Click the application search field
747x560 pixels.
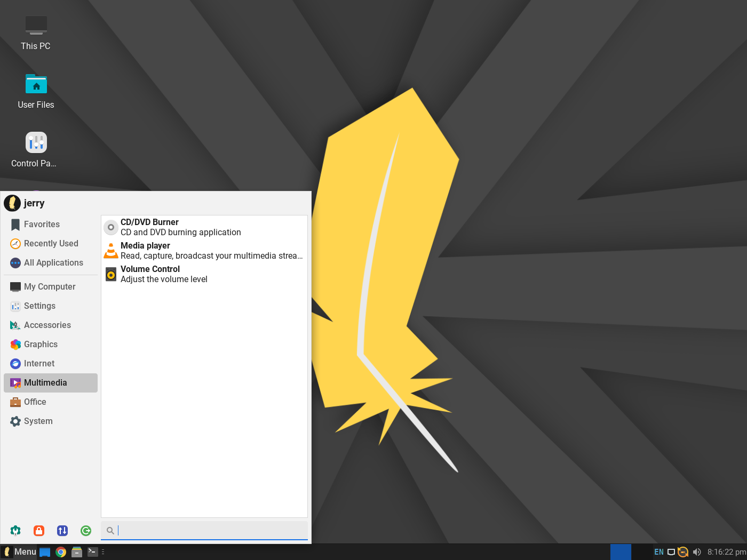204,530
